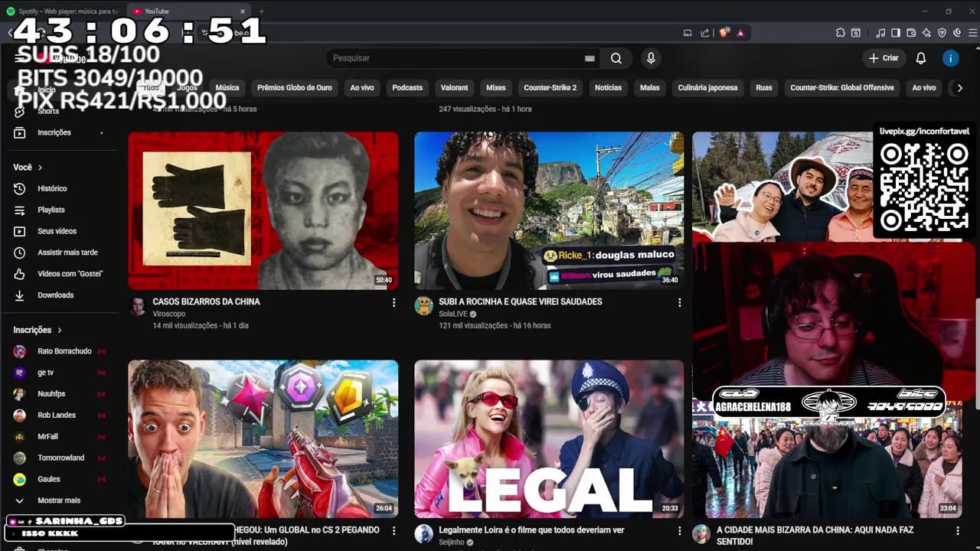Viewport: 980px width, 551px height.
Task: Expand the Você section chevron
Action: coord(40,168)
